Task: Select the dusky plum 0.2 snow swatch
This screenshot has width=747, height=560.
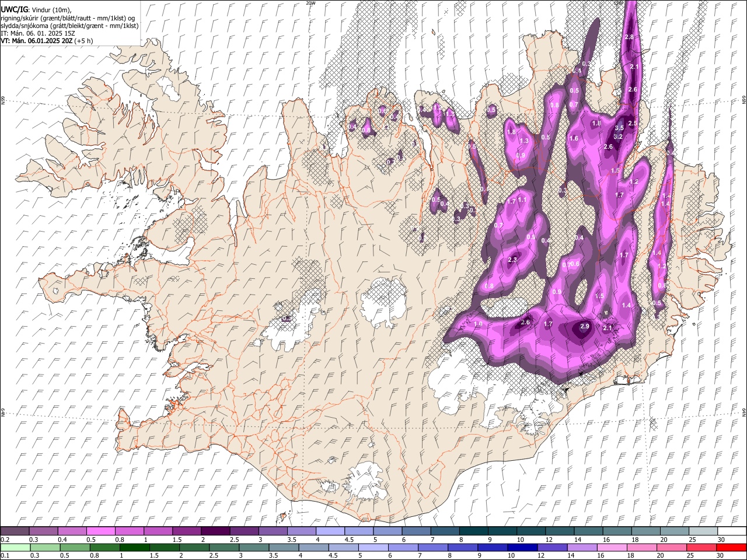Action: coord(15,531)
